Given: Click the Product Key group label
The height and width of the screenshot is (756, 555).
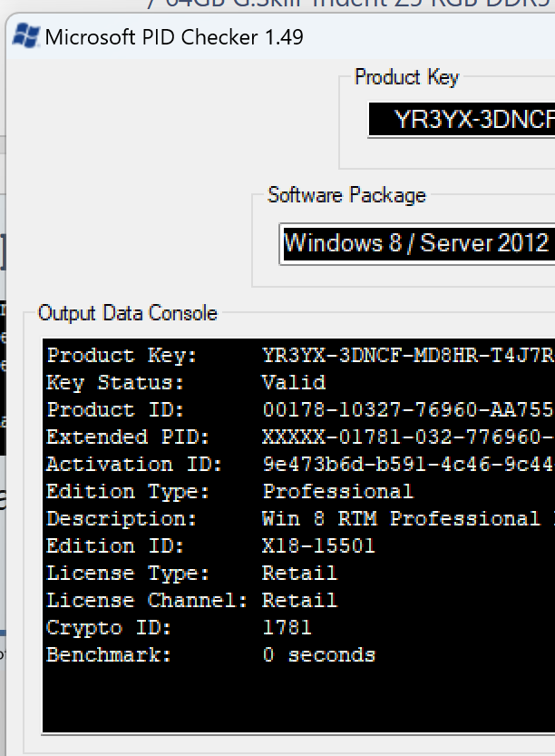Looking at the screenshot, I should 406,77.
